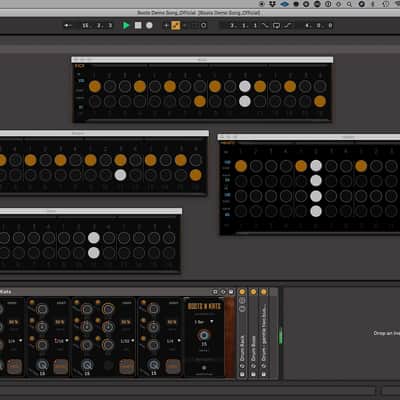Toggle the orange highlighted transport button

176,26
